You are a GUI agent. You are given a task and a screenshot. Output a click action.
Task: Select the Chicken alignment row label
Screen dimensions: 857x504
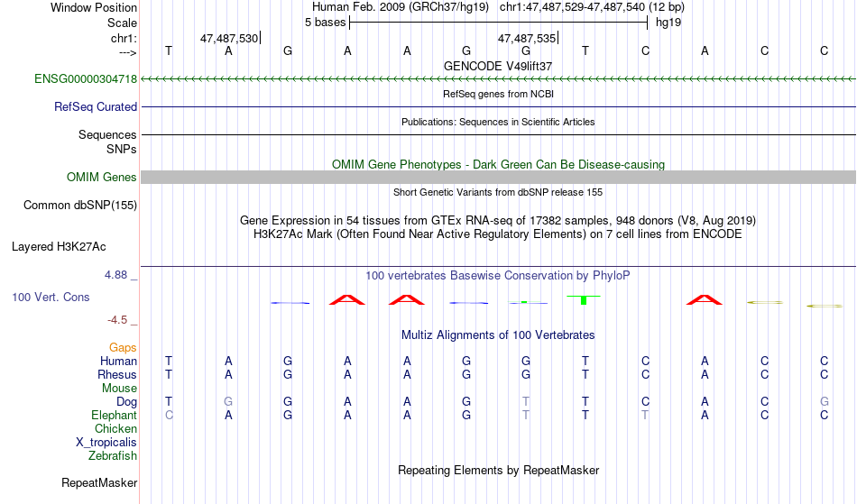pyautogui.click(x=115, y=428)
